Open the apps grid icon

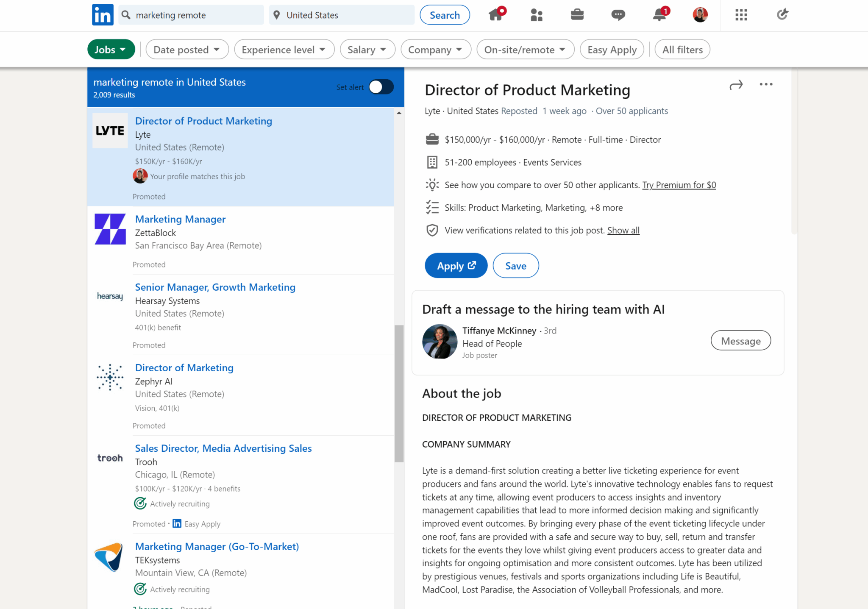741,15
